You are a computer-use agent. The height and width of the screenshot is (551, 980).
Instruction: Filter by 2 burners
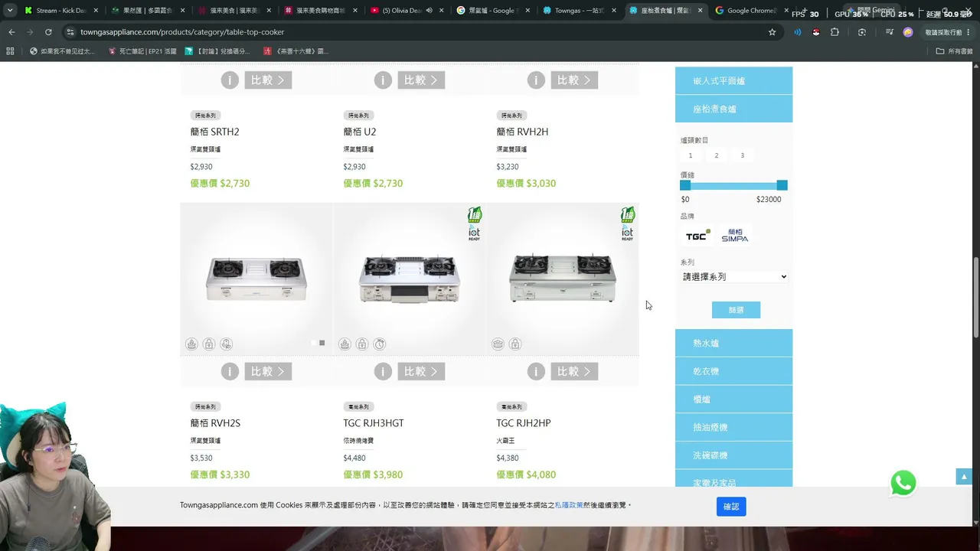[717, 155]
